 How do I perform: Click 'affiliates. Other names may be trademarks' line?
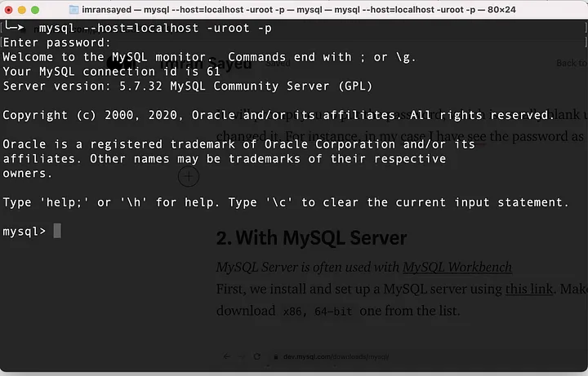pyautogui.click(x=225, y=159)
